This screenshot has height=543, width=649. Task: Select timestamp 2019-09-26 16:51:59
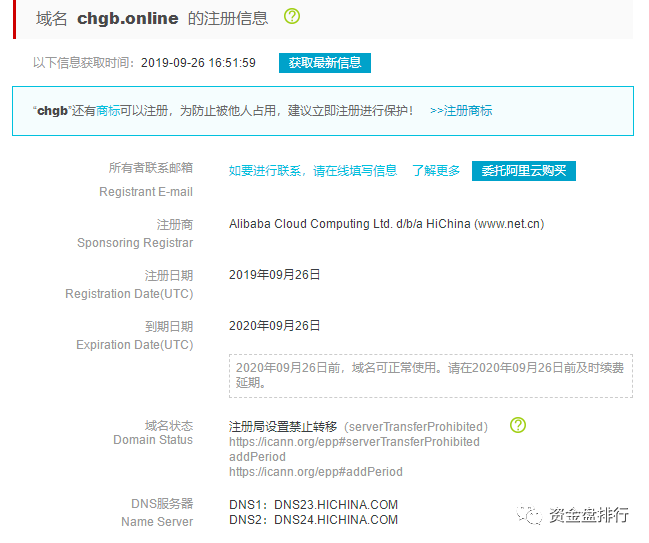(198, 63)
